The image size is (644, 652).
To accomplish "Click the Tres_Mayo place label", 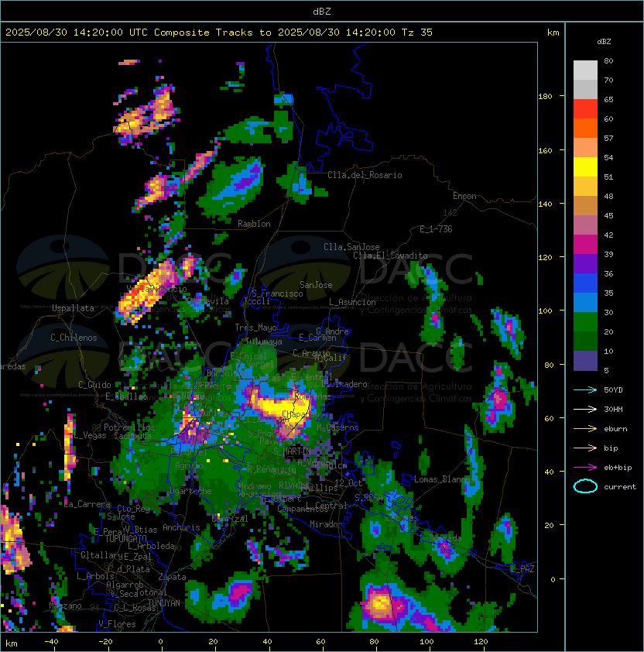I will (x=255, y=328).
